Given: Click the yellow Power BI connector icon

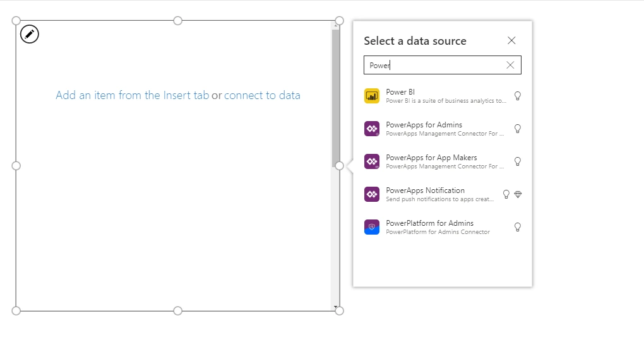Looking at the screenshot, I should point(372,96).
